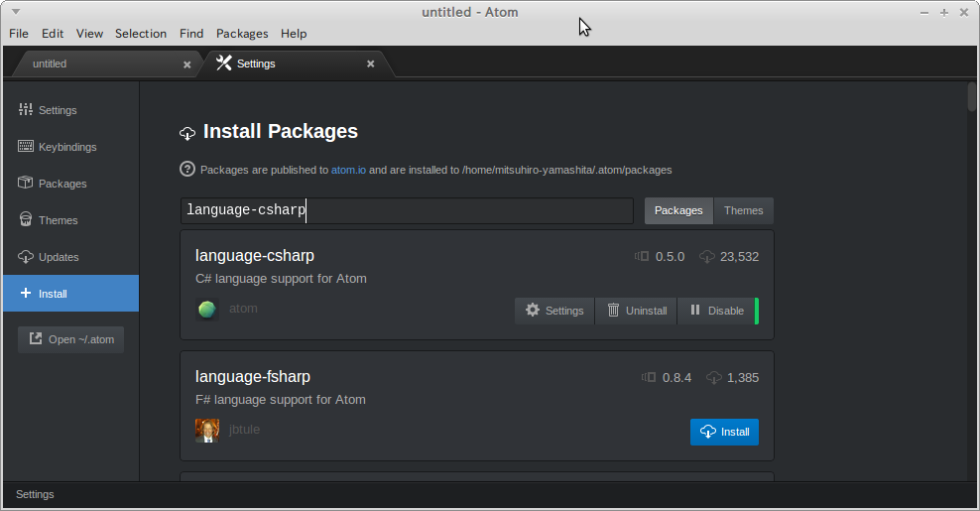Click Settings in the status bar

[35, 495]
